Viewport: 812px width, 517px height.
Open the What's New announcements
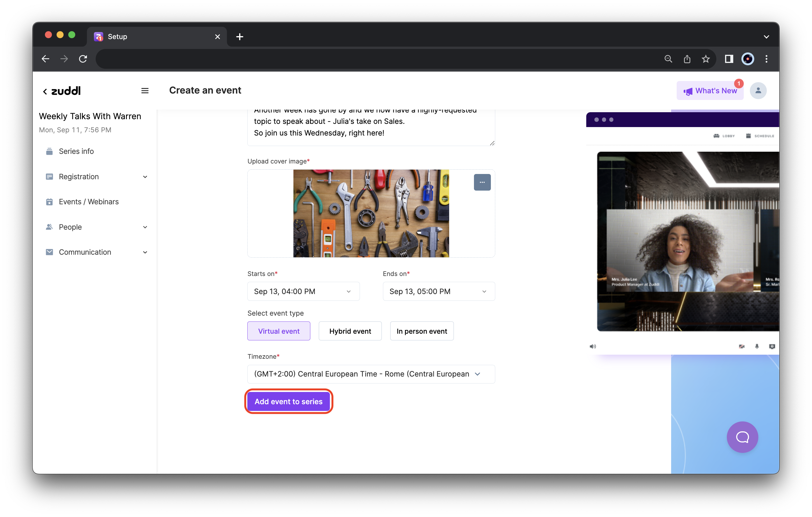[x=710, y=91]
